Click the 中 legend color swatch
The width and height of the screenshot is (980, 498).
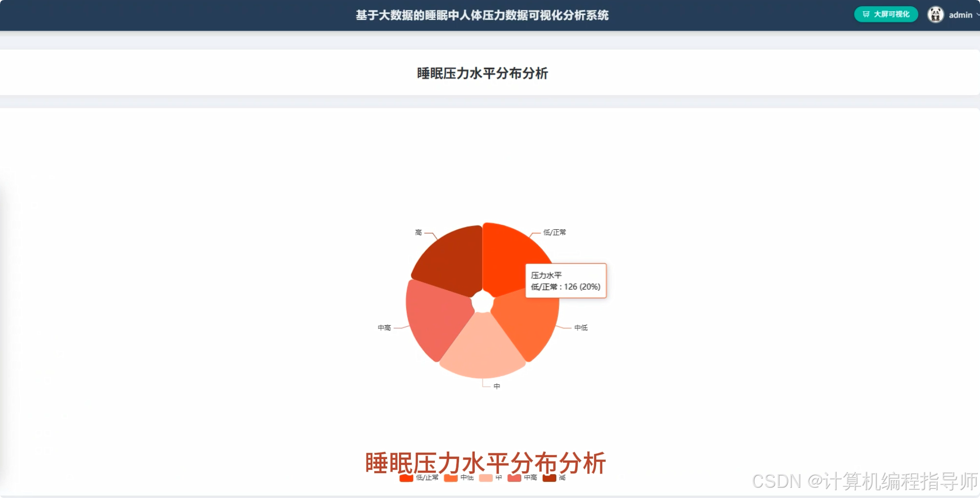[485, 478]
